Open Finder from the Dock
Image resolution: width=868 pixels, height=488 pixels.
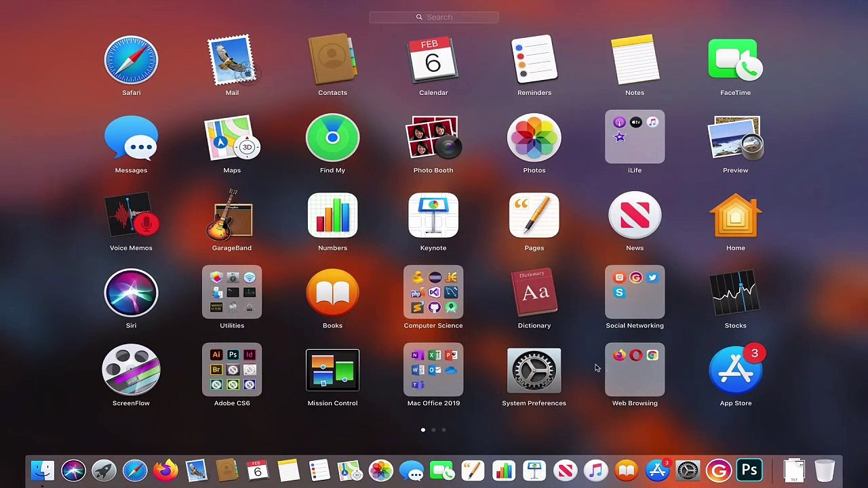[43, 470]
